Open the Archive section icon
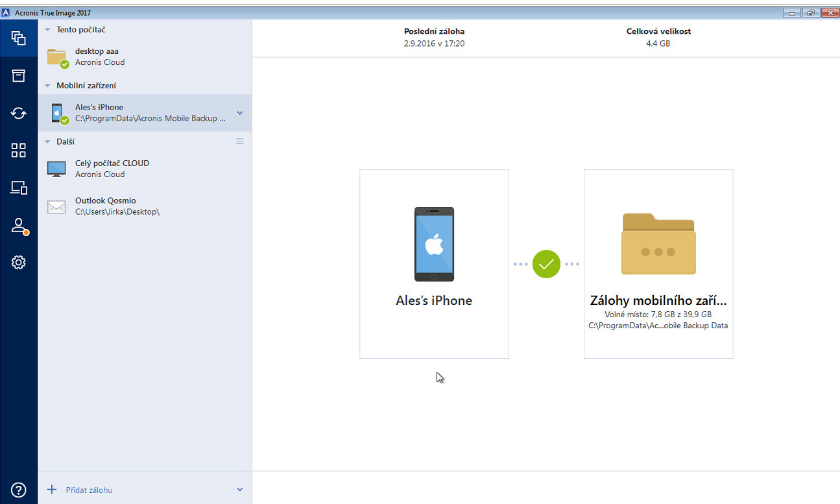The width and height of the screenshot is (840, 504). tap(19, 76)
